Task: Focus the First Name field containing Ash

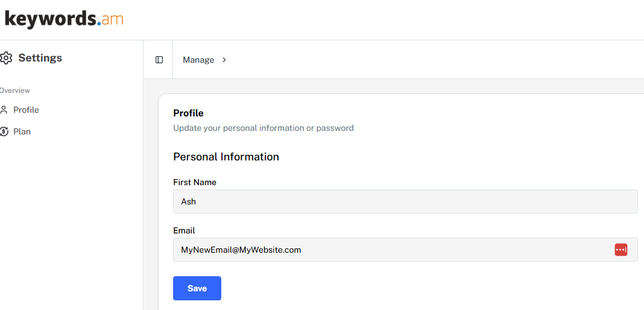Action: point(405,201)
